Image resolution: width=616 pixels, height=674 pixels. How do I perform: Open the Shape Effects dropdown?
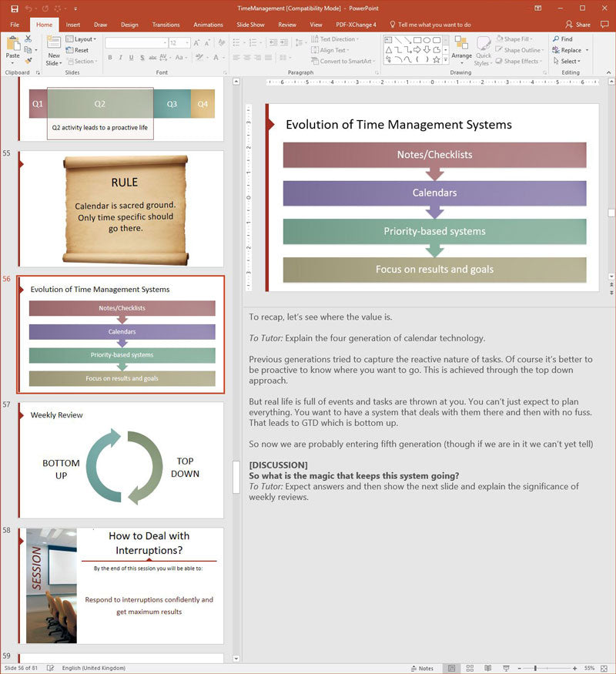pos(519,62)
